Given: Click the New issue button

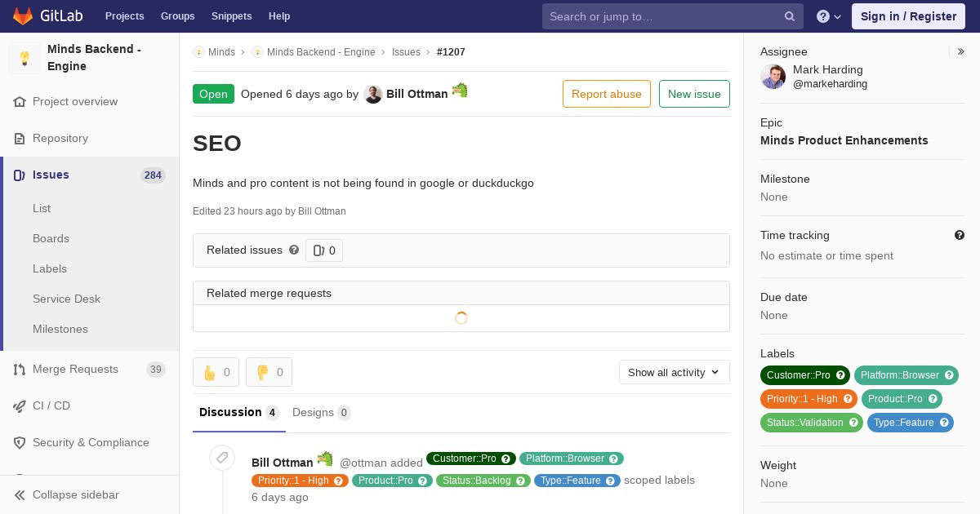Looking at the screenshot, I should (694, 94).
